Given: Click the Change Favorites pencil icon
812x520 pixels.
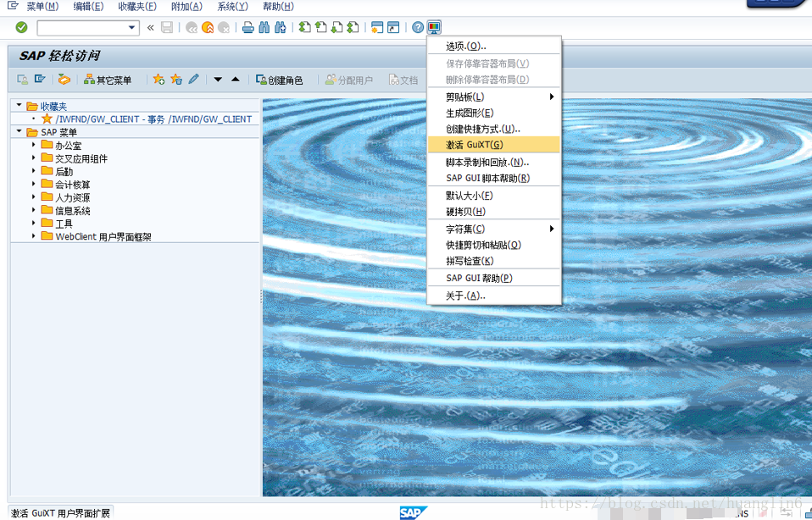Looking at the screenshot, I should pyautogui.click(x=193, y=80).
